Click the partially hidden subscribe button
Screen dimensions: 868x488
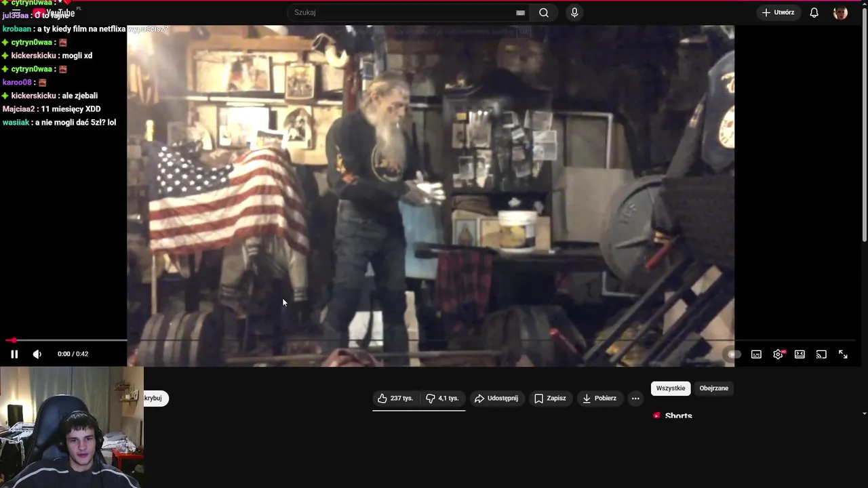tap(156, 399)
